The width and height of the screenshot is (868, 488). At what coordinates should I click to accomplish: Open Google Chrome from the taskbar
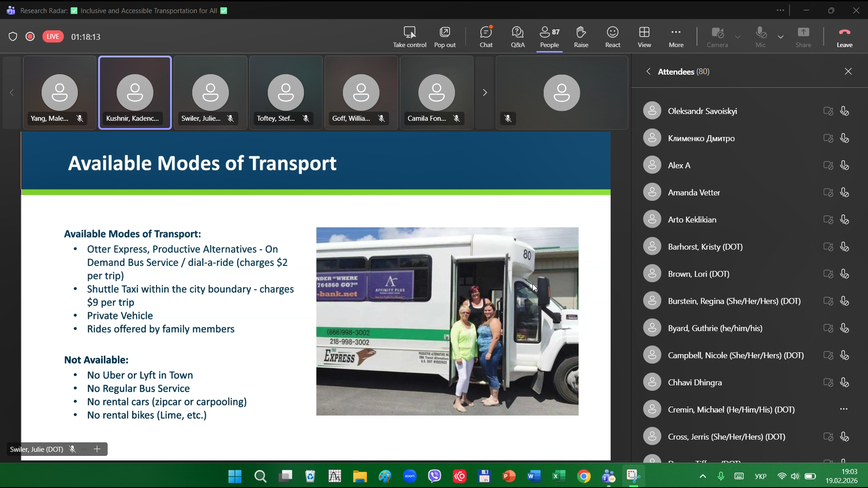(583, 476)
